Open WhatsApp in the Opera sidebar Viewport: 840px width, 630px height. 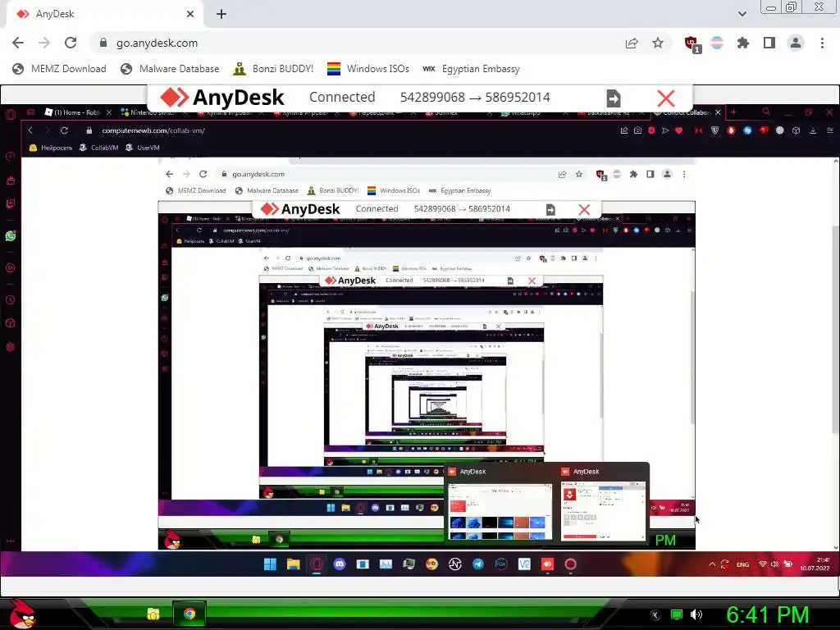10,235
